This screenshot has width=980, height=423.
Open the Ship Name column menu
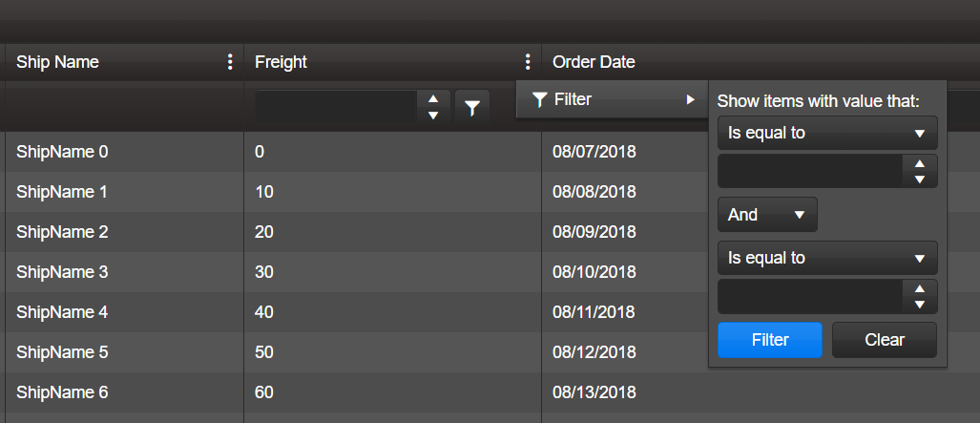[229, 62]
